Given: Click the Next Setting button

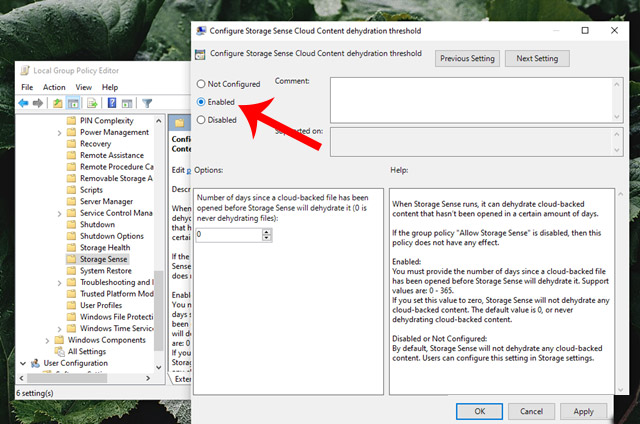Looking at the screenshot, I should point(537,59).
